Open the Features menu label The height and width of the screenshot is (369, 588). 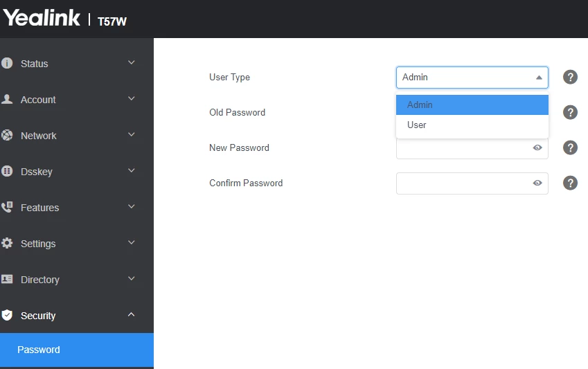tap(39, 208)
